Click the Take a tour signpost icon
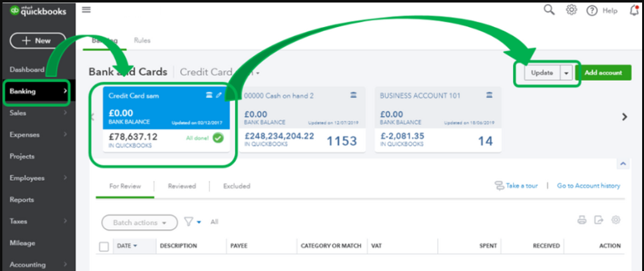 click(500, 186)
